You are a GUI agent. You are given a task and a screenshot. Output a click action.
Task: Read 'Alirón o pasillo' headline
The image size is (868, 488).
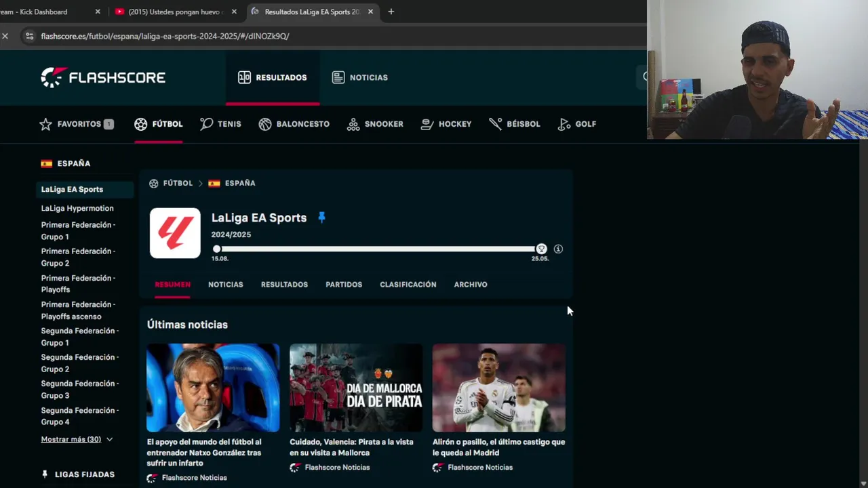pos(498,447)
